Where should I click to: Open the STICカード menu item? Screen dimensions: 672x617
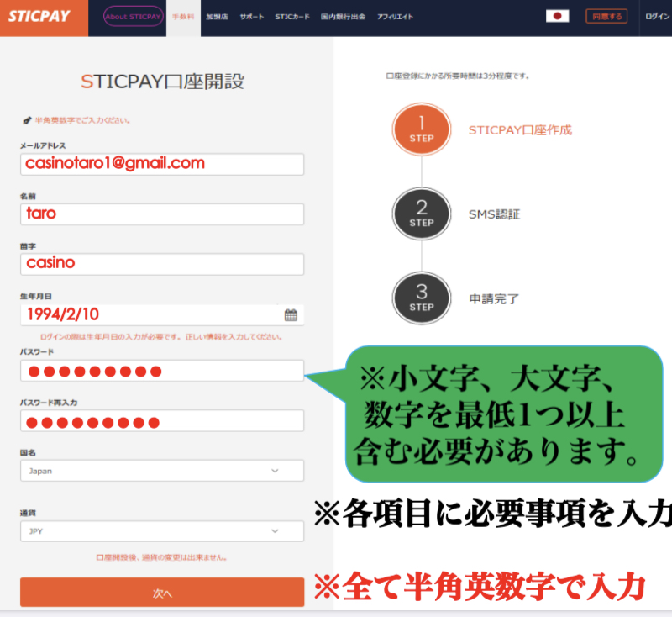point(292,17)
